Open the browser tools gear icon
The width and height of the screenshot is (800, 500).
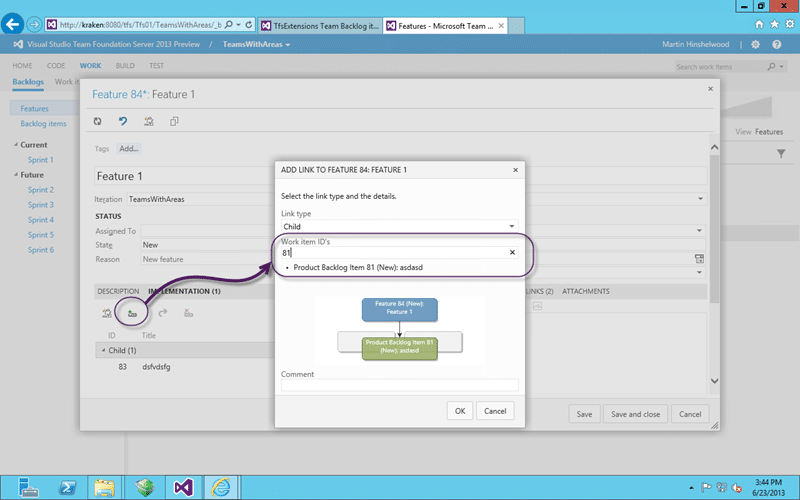tap(790, 24)
